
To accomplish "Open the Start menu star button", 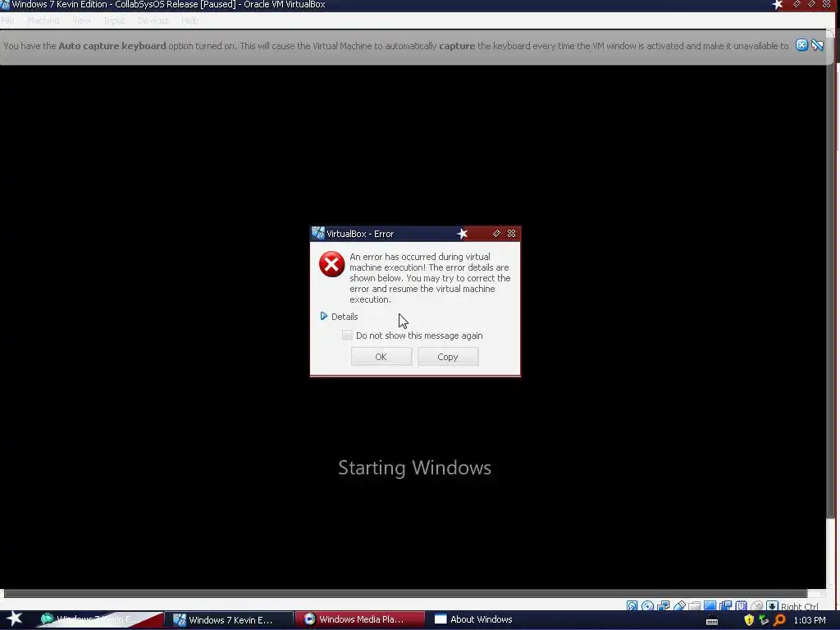I will click(x=15, y=619).
